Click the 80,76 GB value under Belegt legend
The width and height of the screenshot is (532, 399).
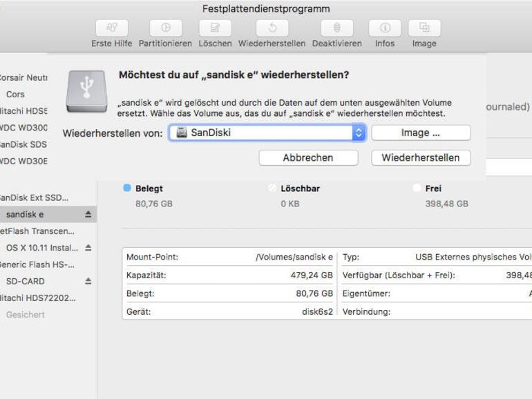tap(154, 204)
